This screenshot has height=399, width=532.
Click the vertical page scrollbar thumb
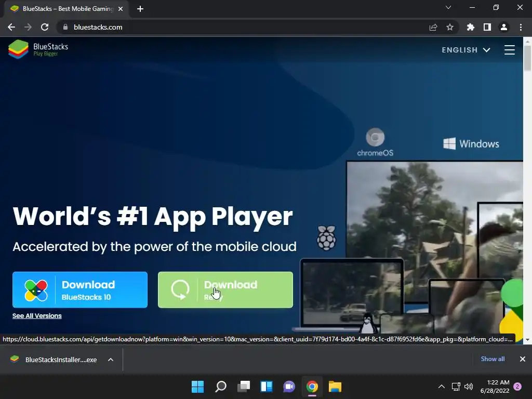click(527, 58)
